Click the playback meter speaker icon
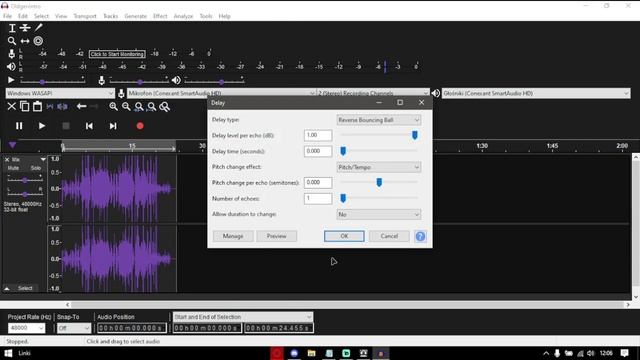The width and height of the screenshot is (640, 360). (x=11, y=67)
